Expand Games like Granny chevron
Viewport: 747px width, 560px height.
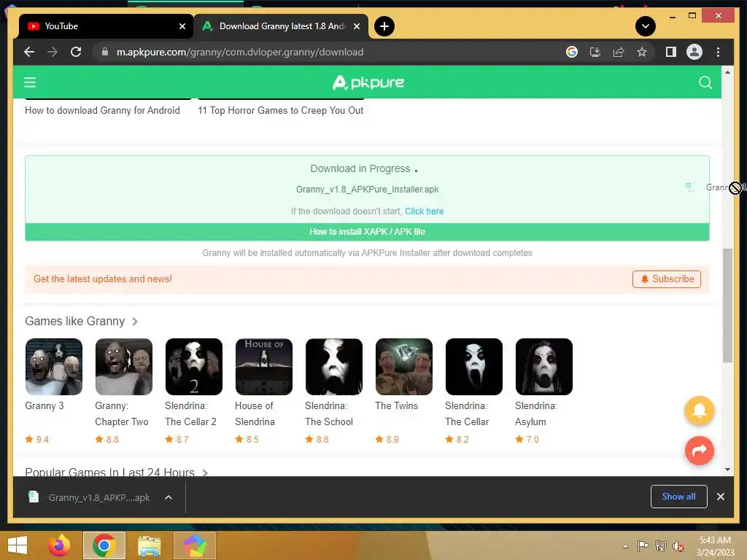pyautogui.click(x=135, y=322)
